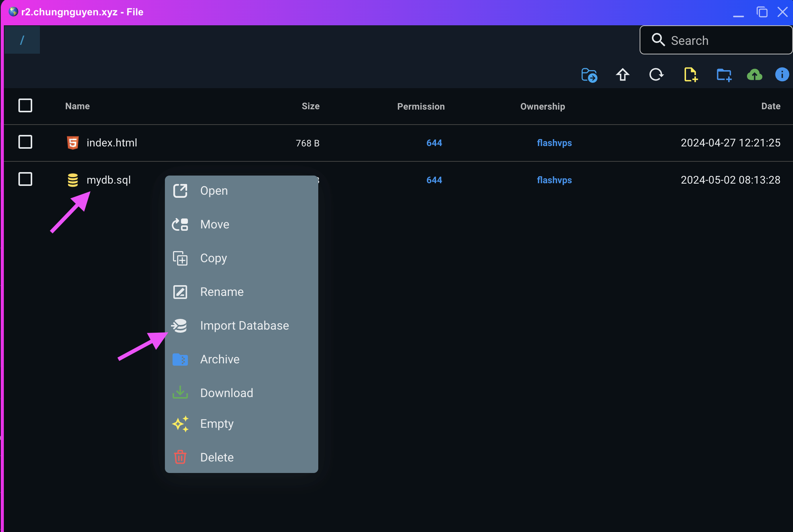Create a new file with the yellow icon

point(690,75)
